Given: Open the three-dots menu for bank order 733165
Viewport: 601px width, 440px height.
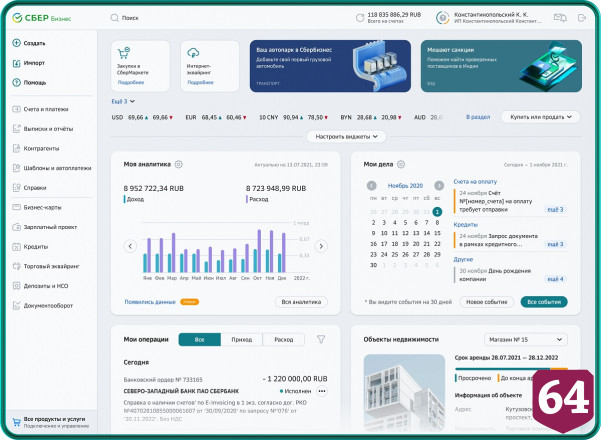Looking at the screenshot, I should point(322,391).
